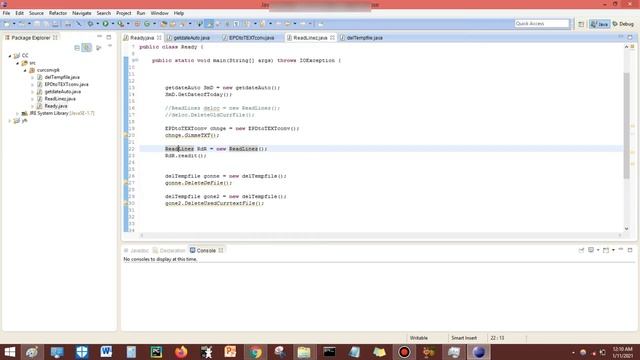The image size is (640, 360).
Task: Switch to the ReadLinez.java editor tab
Action: (x=310, y=38)
